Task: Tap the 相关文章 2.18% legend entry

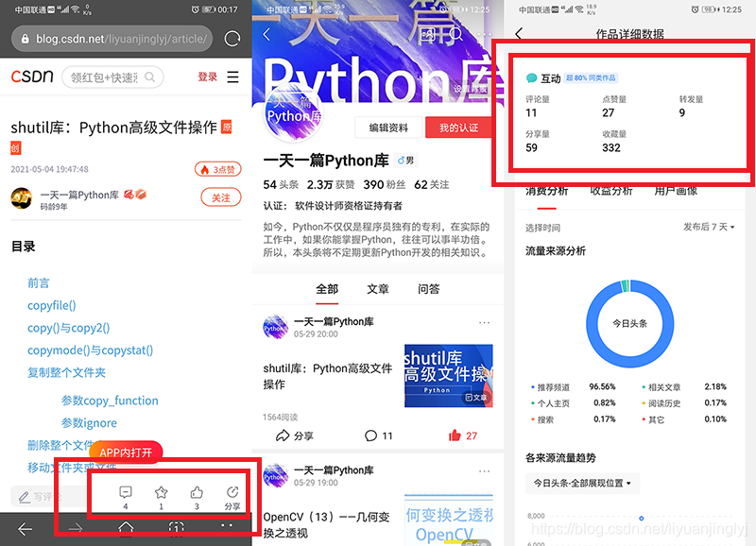Action: 684,387
